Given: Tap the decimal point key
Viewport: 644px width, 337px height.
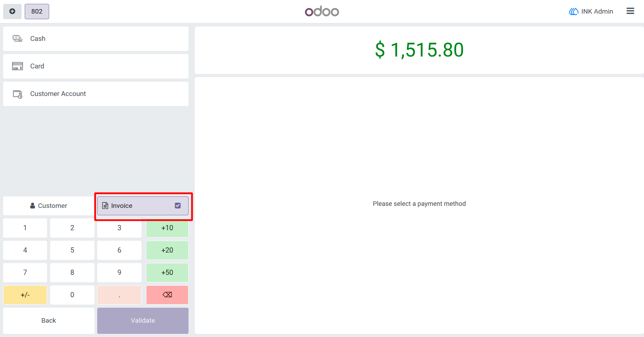Looking at the screenshot, I should (119, 295).
